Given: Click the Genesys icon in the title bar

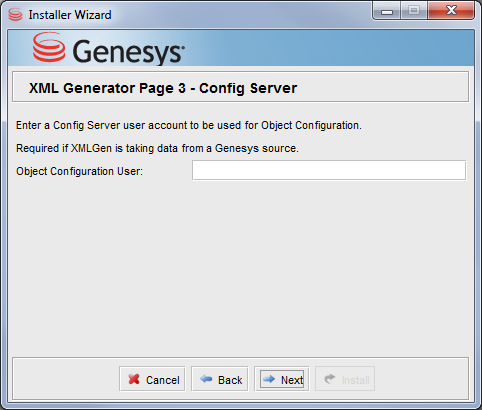Looking at the screenshot, I should tap(15, 15).
